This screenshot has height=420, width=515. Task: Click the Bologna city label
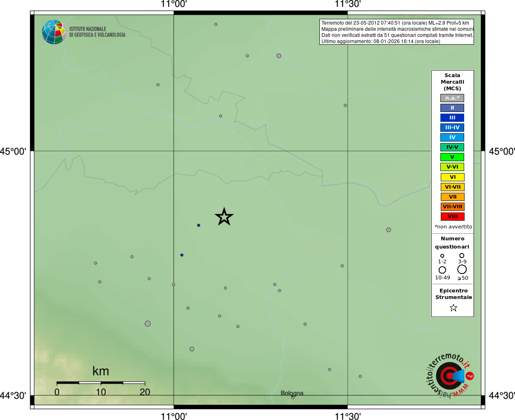tap(292, 393)
